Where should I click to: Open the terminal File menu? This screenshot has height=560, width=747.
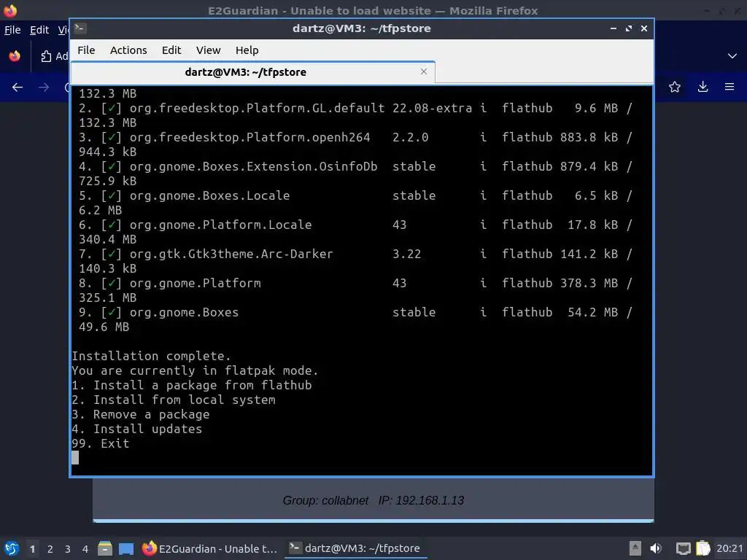[86, 50]
